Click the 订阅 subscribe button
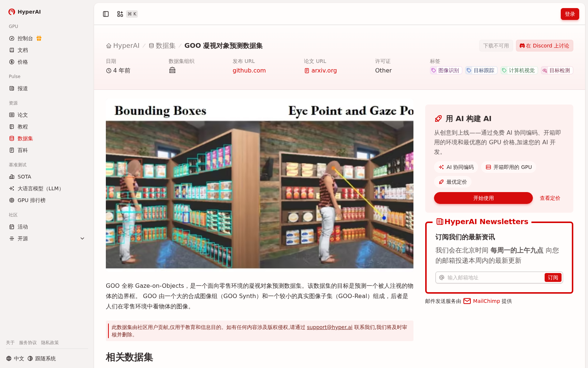588x368 pixels. click(x=553, y=277)
